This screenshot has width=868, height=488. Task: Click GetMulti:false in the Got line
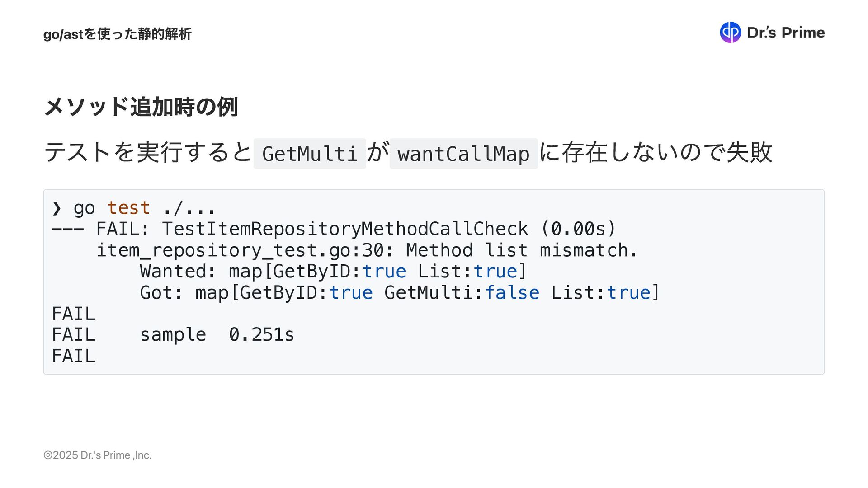(462, 292)
